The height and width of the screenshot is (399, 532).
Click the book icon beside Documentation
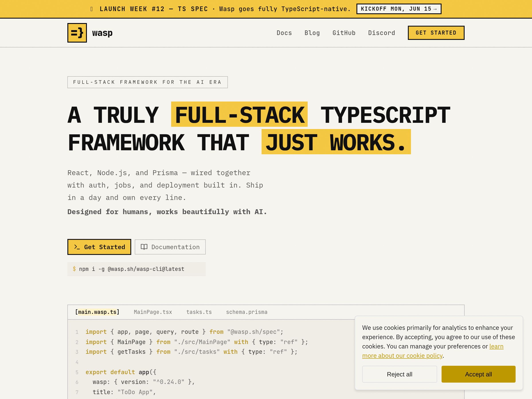(x=144, y=247)
